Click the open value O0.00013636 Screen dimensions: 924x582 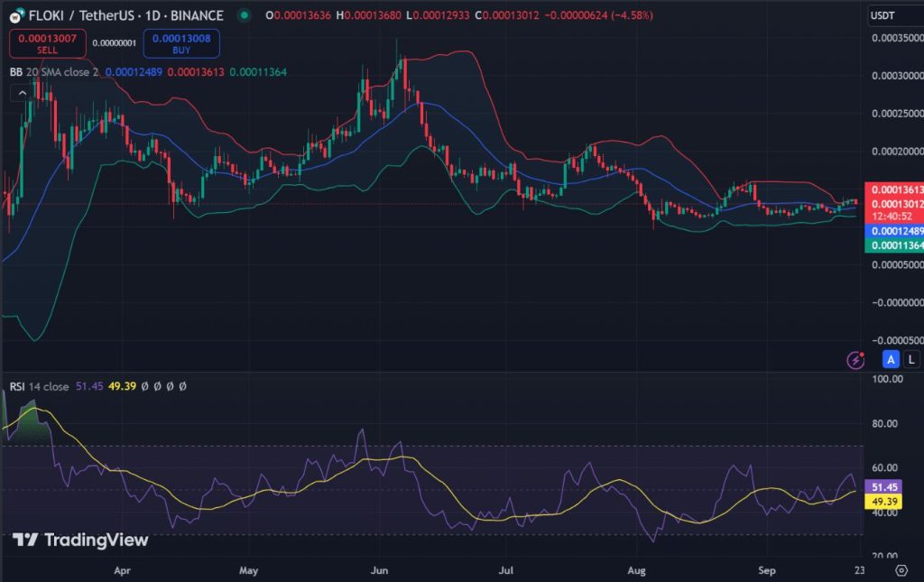(x=298, y=15)
